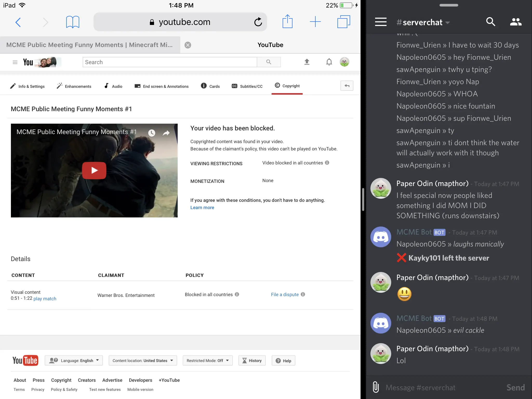Click info icon next to Blocked in all countries policy
532x399 pixels.
[x=237, y=294]
